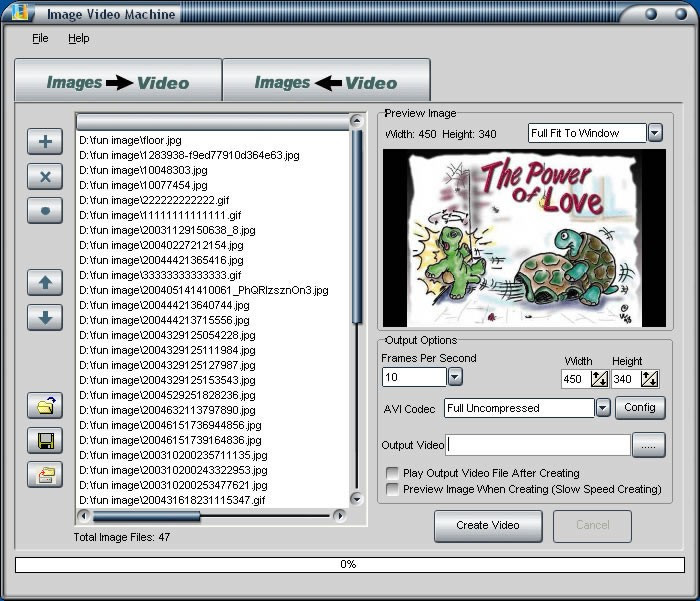The width and height of the screenshot is (700, 601).
Task: Click the Height value field showing 340
Action: click(x=626, y=380)
